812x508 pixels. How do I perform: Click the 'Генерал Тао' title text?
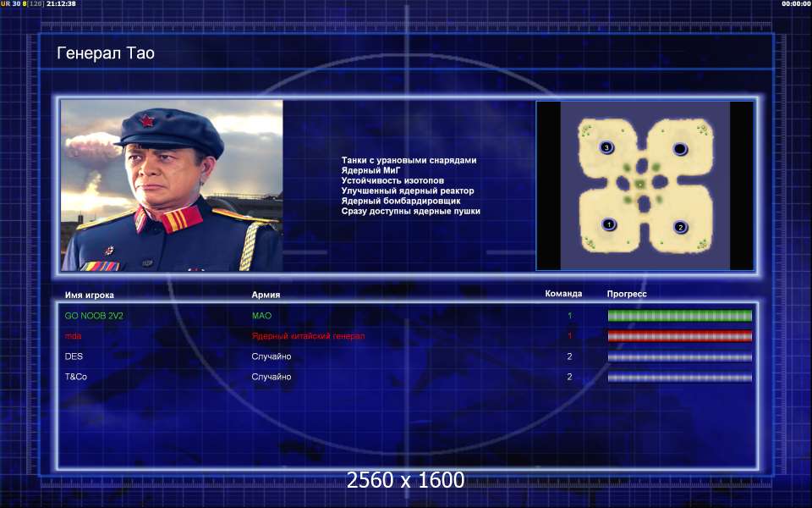click(x=106, y=52)
